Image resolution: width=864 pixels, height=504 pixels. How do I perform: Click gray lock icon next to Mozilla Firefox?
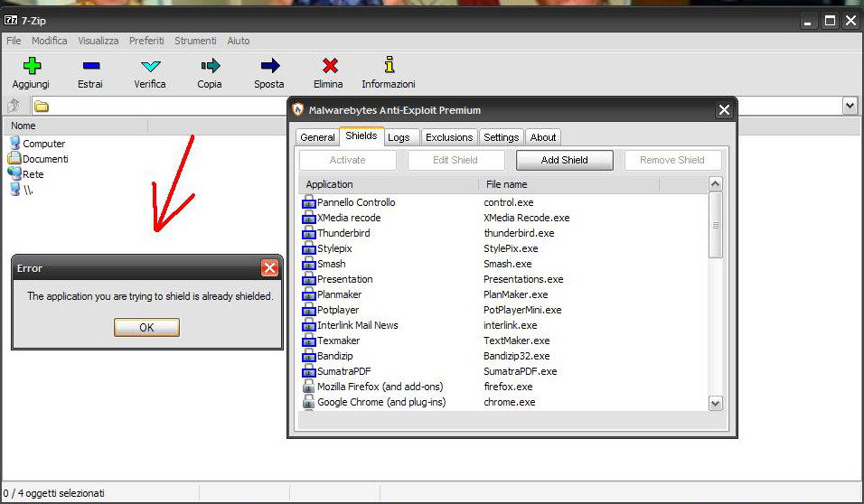pyautogui.click(x=308, y=387)
